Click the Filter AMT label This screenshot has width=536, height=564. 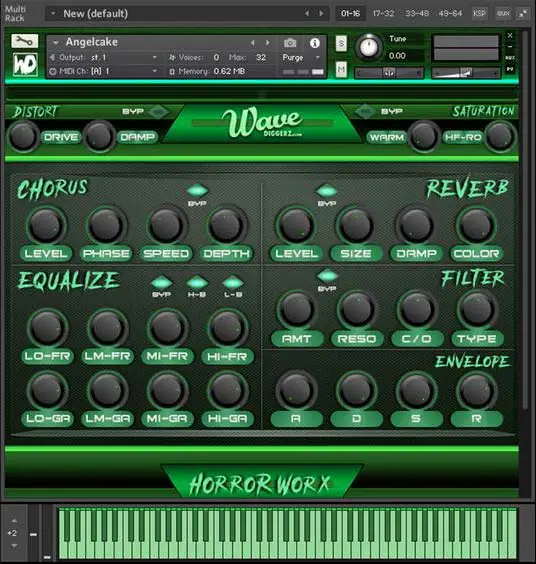(297, 338)
